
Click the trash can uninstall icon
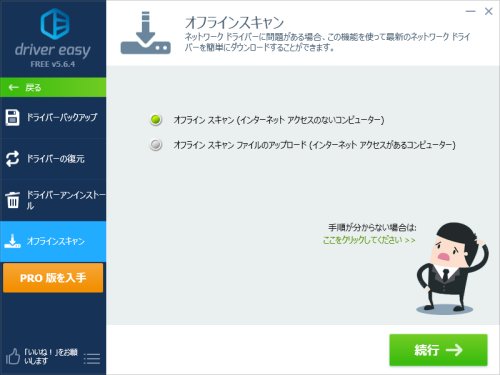pos(13,200)
